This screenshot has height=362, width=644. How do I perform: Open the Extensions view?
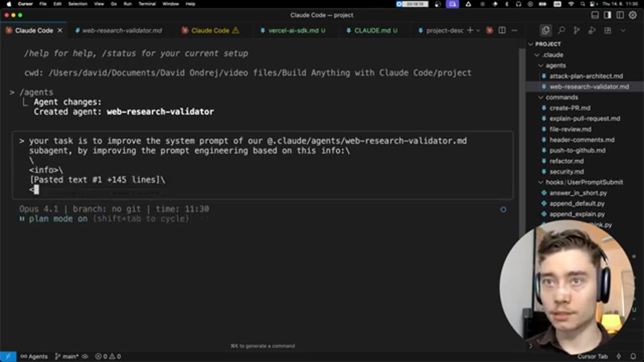608,31
